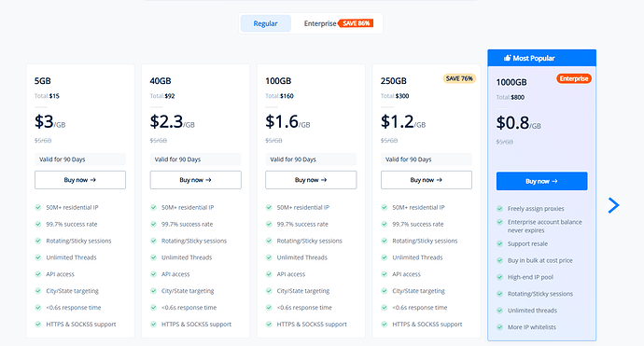Image resolution: width=644 pixels, height=346 pixels.
Task: Click Freely assign proxies feature text
Action: point(536,209)
